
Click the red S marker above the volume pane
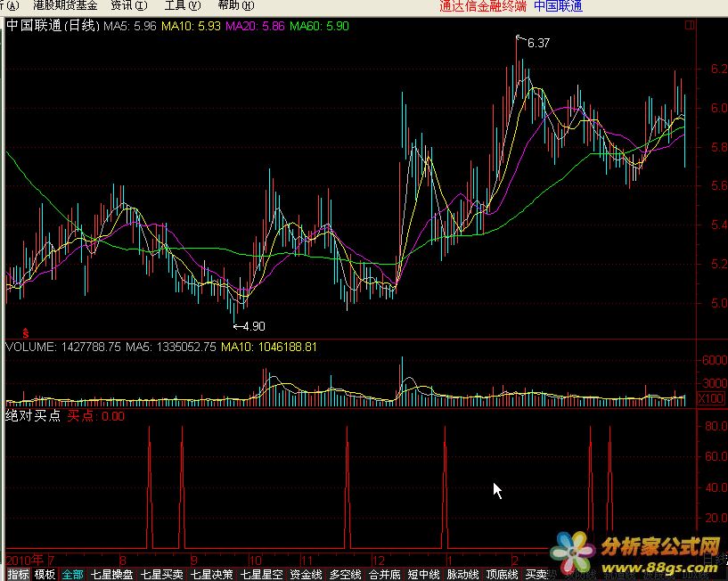(x=26, y=332)
